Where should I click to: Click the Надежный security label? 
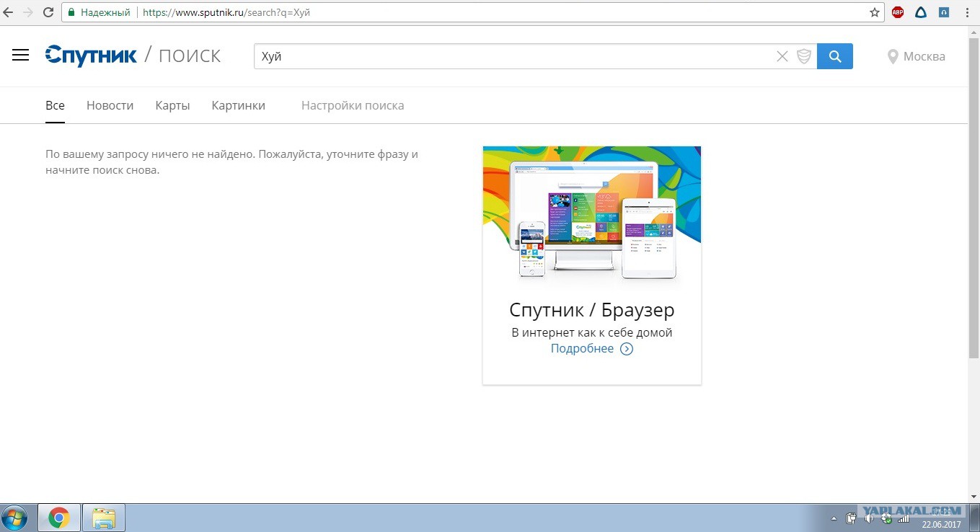(105, 12)
